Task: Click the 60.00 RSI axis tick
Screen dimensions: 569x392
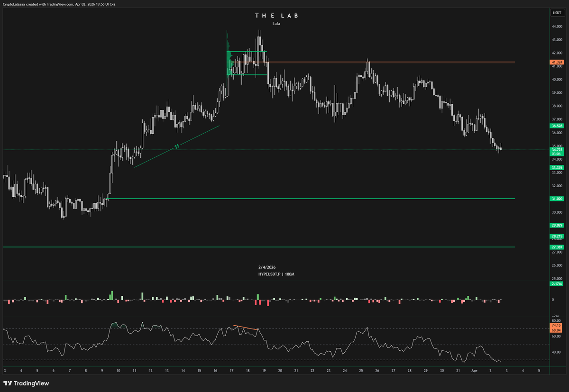Action: (x=556, y=336)
